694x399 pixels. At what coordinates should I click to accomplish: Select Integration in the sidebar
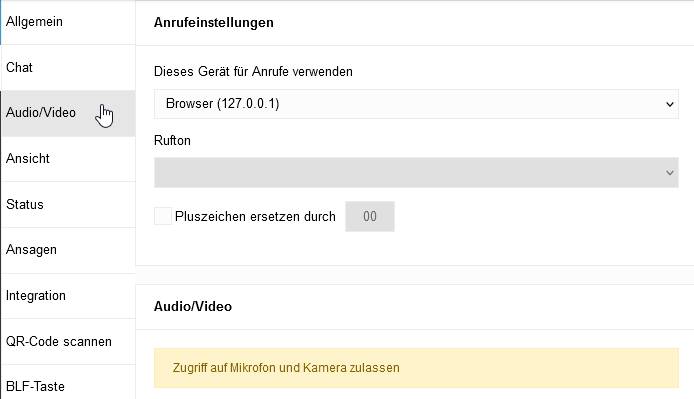point(68,296)
